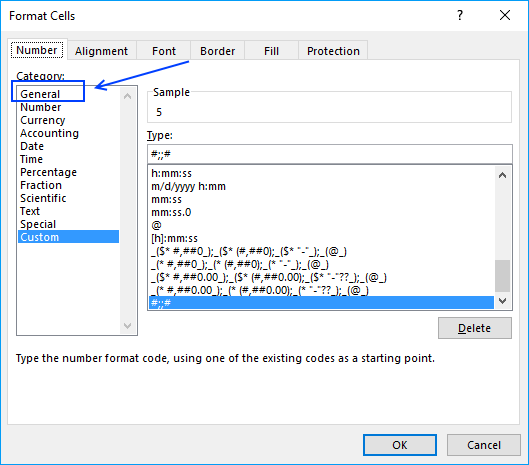The height and width of the screenshot is (465, 529).
Task: Open the Protection tab
Action: pos(333,51)
